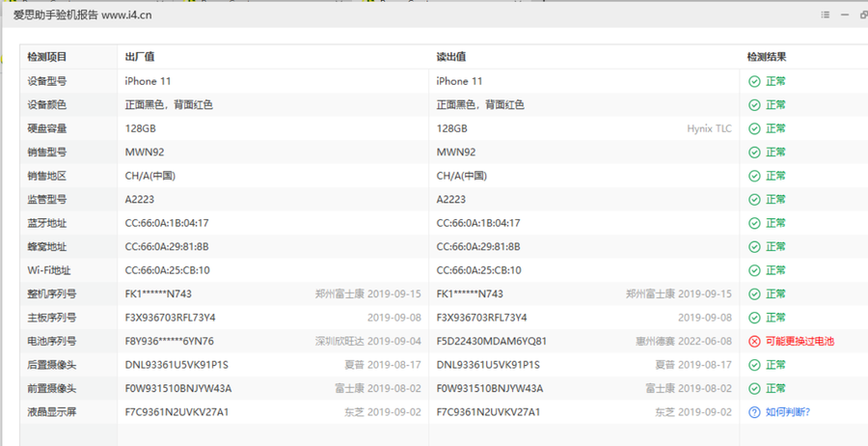This screenshot has width=868, height=446.
Task: Click factory front camera serial F0W931510BNJYW43A
Action: (x=178, y=388)
